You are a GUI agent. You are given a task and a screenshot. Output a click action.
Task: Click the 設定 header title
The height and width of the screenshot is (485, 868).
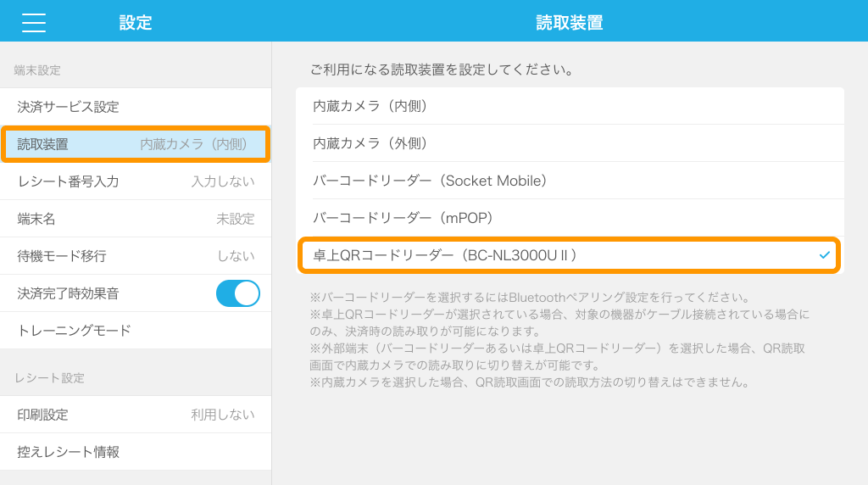[x=136, y=23]
